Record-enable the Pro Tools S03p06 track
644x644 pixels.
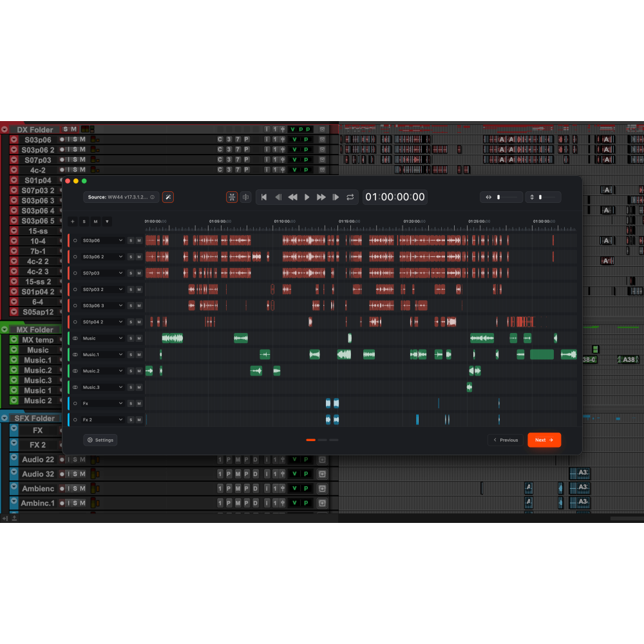[62, 139]
